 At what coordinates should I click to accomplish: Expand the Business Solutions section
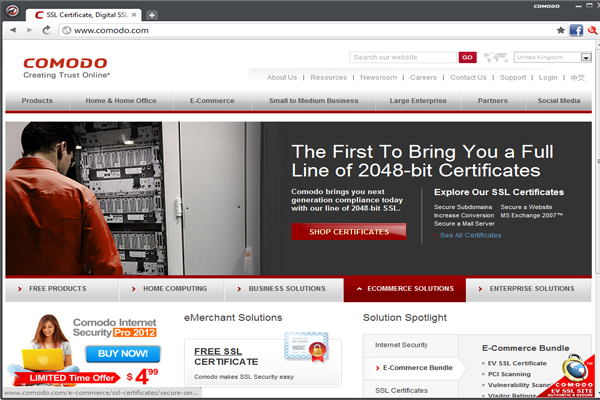tap(284, 289)
